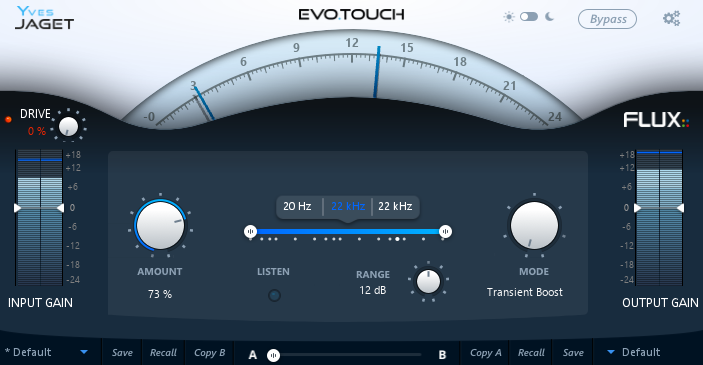This screenshot has width=703, height=365.
Task: Toggle the Listen button
Action: click(x=274, y=295)
